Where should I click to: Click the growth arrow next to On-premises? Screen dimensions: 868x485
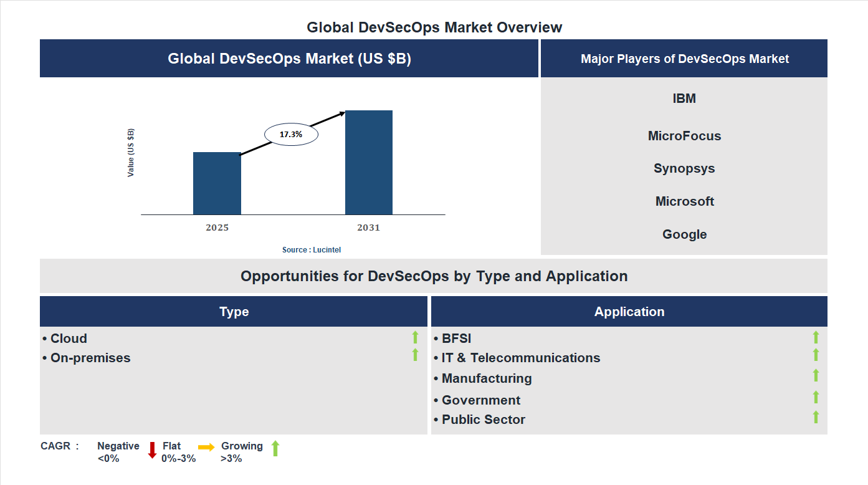coord(415,355)
